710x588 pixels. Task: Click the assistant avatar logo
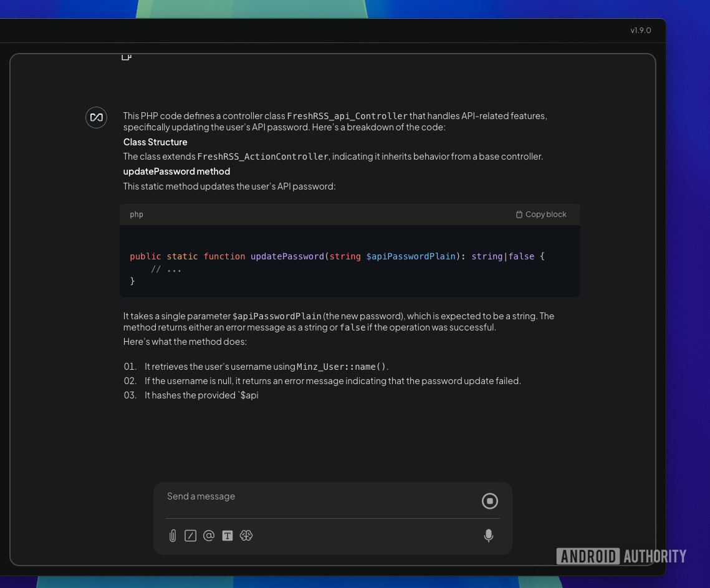point(96,117)
